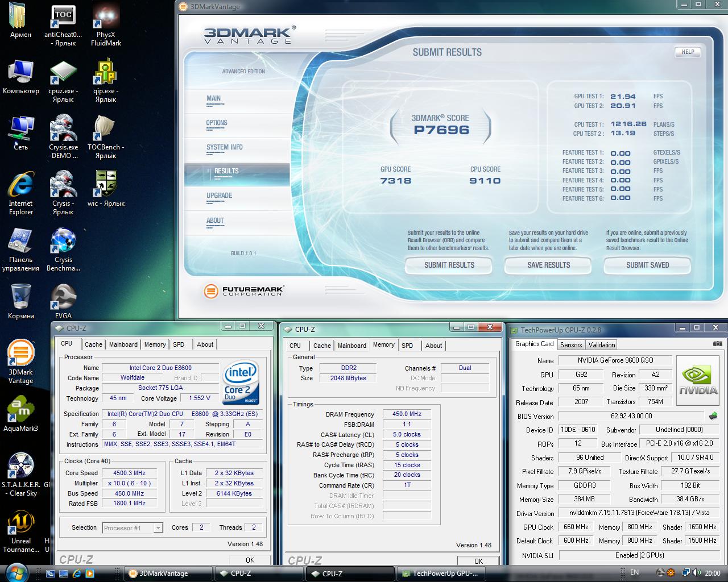Click the GPU-Z screenshot camera icon
728x582 pixels.
(717, 344)
